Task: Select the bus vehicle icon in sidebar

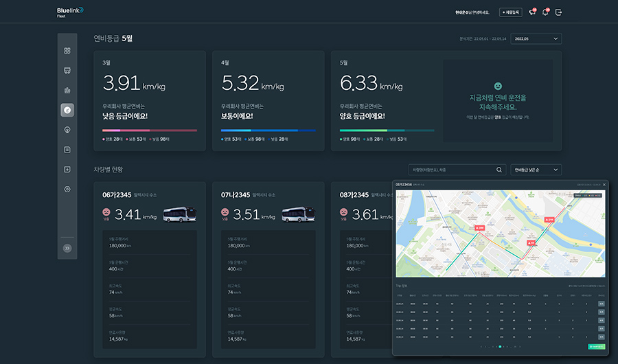Action: [x=67, y=70]
